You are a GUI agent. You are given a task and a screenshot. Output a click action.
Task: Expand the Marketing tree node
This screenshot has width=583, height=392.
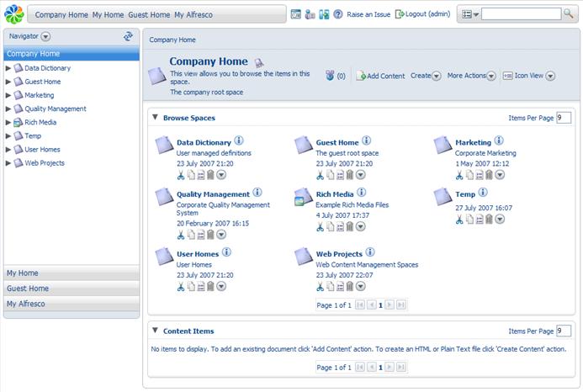coord(8,95)
